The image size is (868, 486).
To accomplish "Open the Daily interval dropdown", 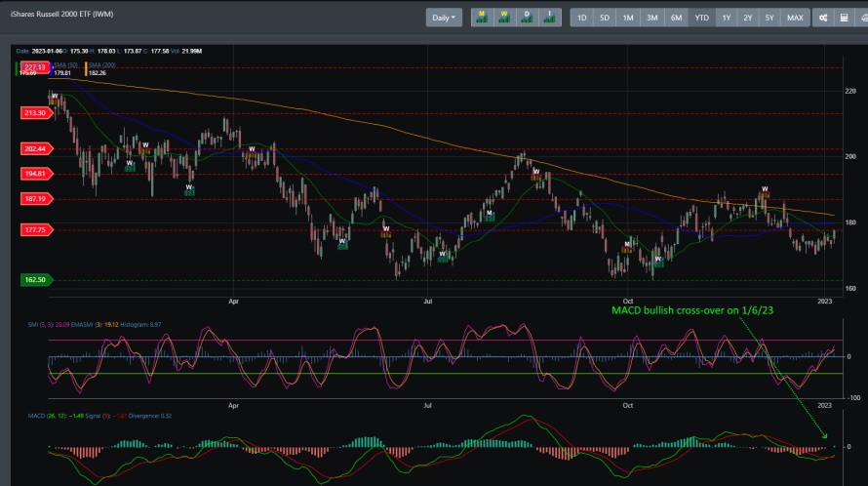I will click(444, 18).
